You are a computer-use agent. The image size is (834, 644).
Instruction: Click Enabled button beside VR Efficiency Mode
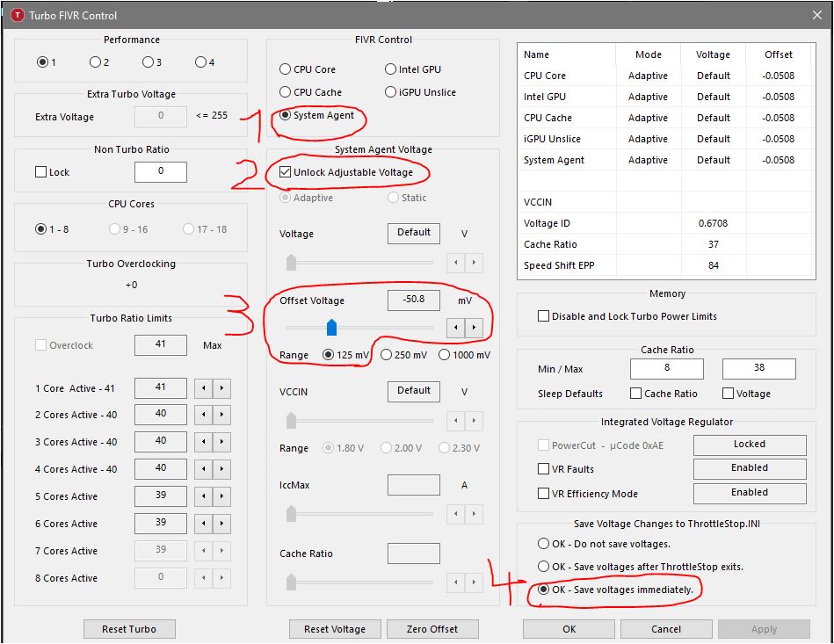(x=750, y=493)
